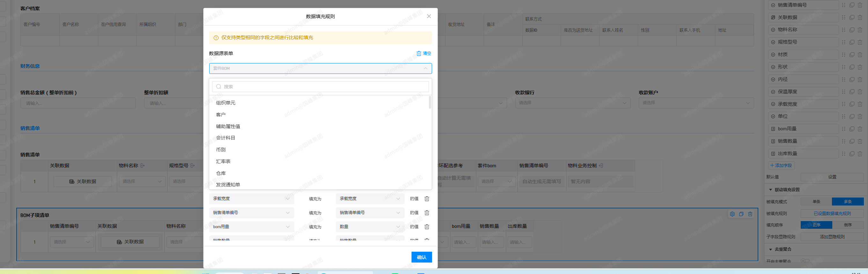
Task: Click icon beside 物料业务控制 column header
Action: [x=601, y=166]
